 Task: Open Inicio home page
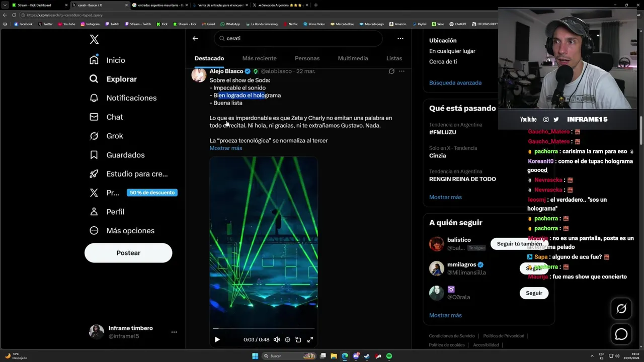point(107,60)
